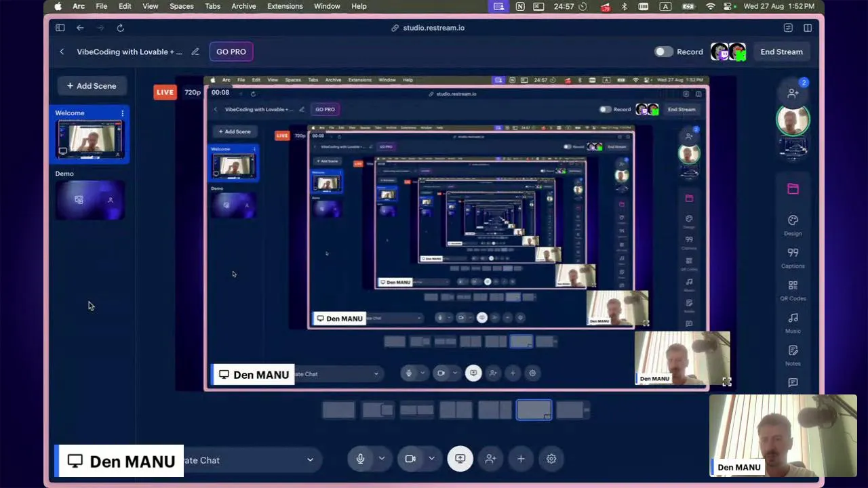The image size is (868, 488).
Task: Open Welcome scene three-dot menu
Action: point(122,113)
